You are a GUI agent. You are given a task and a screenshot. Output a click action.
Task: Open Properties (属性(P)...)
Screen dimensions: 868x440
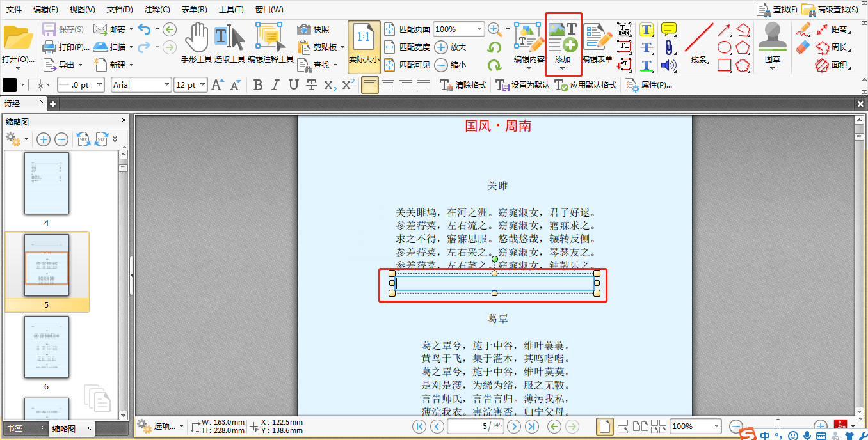pyautogui.click(x=649, y=85)
